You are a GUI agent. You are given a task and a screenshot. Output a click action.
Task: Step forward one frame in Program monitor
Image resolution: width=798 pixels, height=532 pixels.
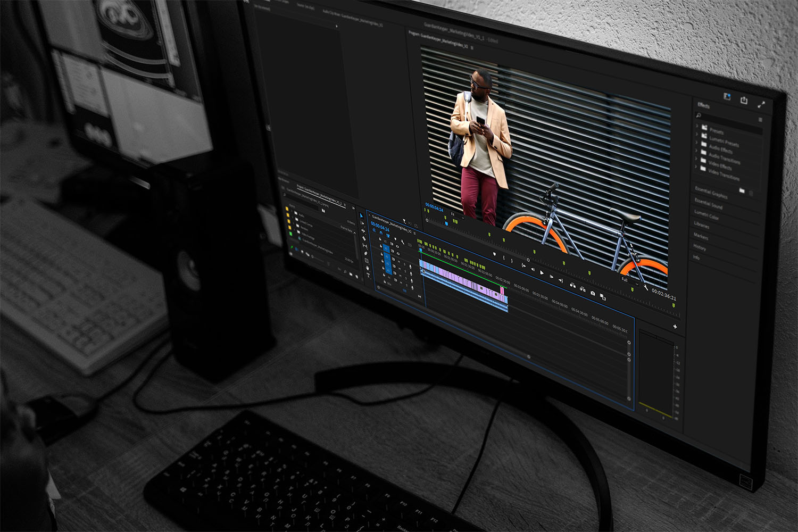(x=552, y=276)
